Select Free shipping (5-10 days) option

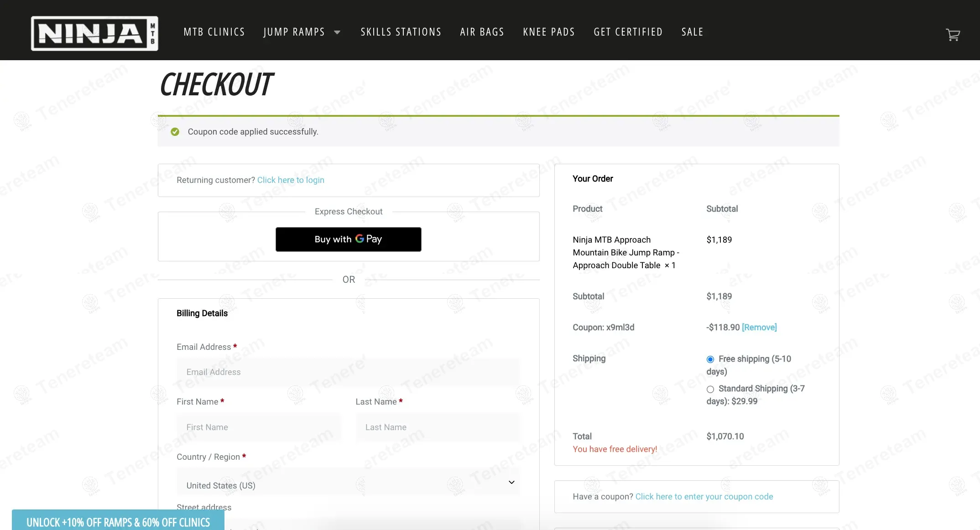click(710, 359)
